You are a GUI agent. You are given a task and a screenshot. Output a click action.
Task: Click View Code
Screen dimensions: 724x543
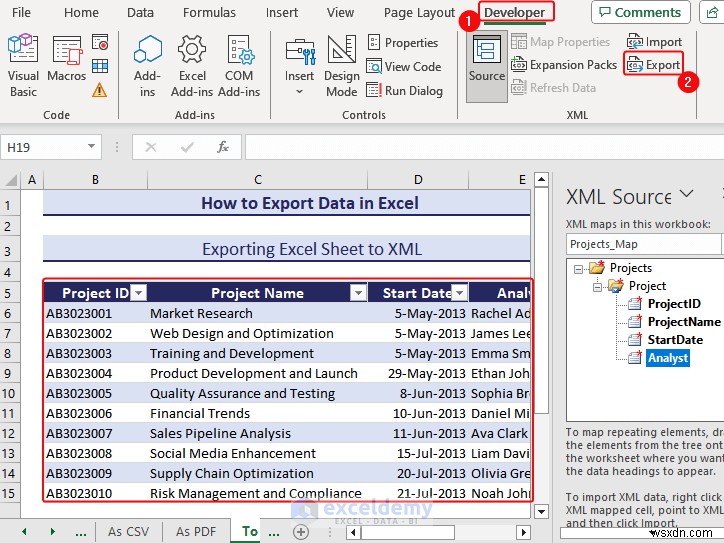[404, 66]
